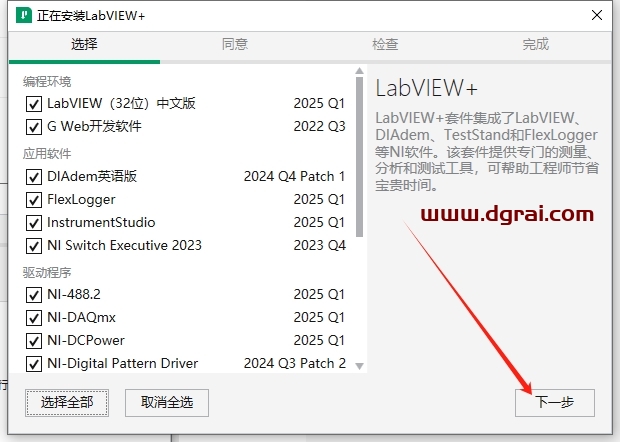Click the 取消全选 button
620x442 pixels.
click(167, 402)
